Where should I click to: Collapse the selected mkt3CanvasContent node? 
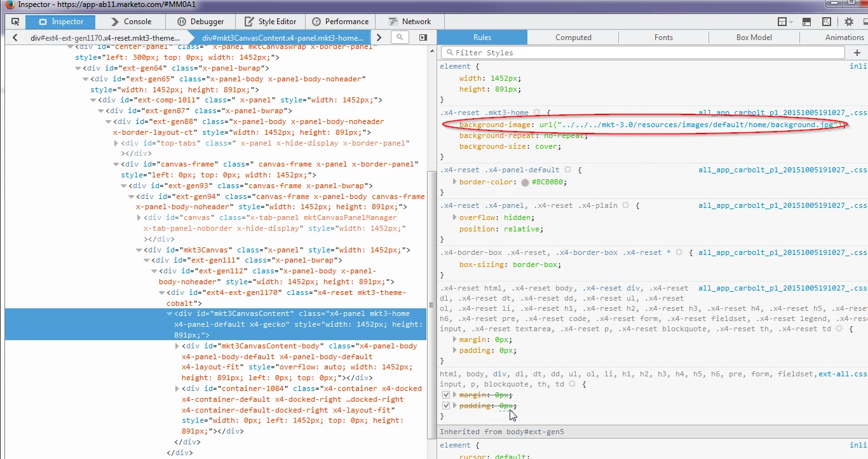pos(169,313)
